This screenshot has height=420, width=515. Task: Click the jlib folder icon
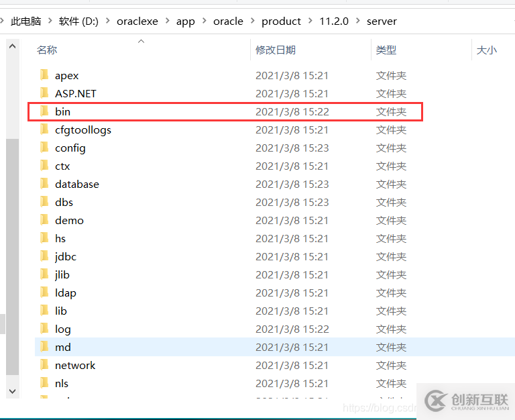(44, 274)
